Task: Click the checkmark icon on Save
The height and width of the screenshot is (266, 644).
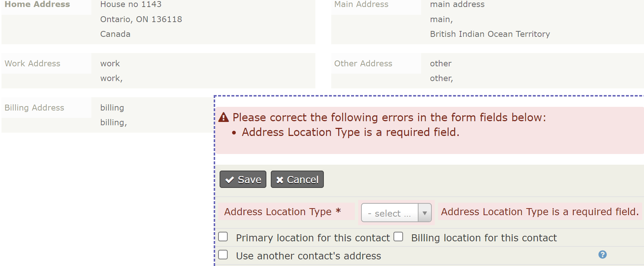Action: (x=230, y=180)
